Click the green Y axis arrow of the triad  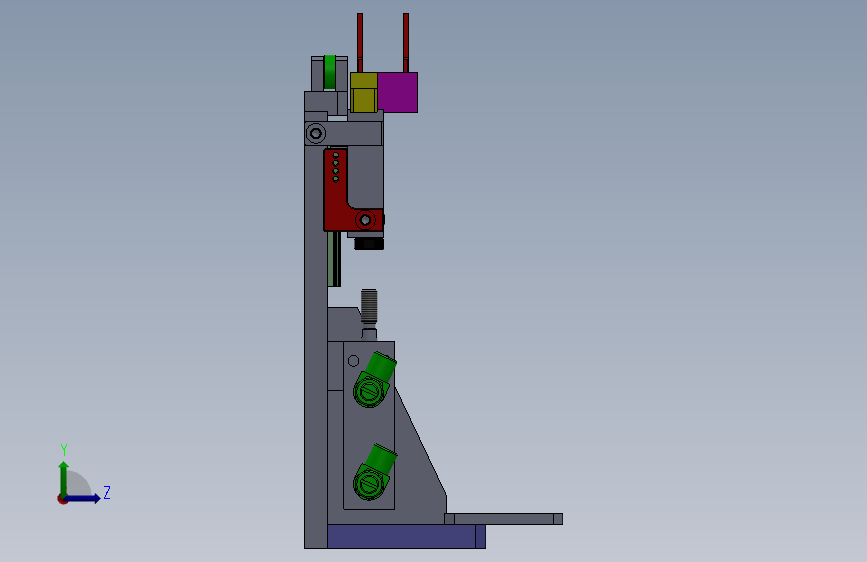coord(64,478)
